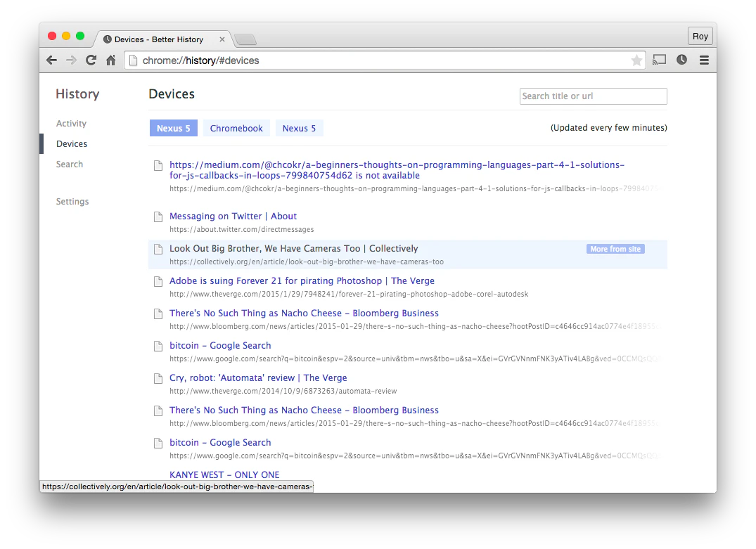Open Search in the History sidebar
Image resolution: width=756 pixels, height=549 pixels.
coord(70,164)
